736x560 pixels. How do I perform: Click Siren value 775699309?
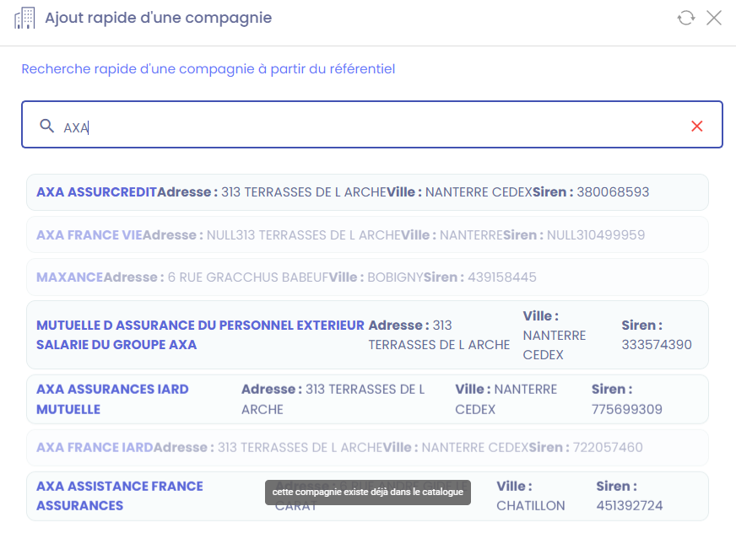[x=626, y=409]
